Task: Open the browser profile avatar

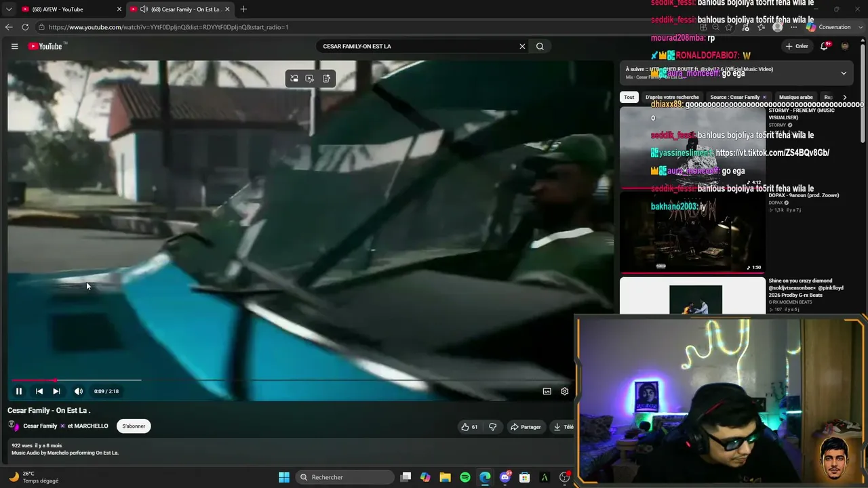Action: (x=778, y=27)
